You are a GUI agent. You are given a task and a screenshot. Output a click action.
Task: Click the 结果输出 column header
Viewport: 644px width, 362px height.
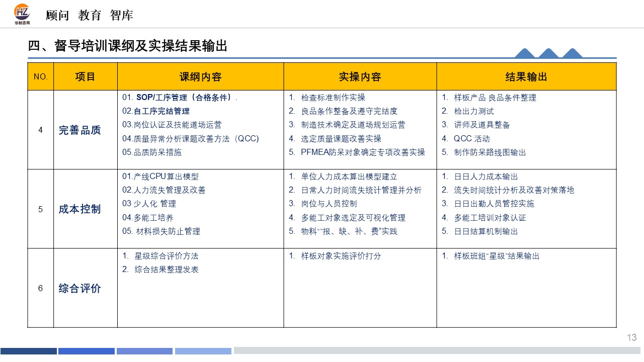526,77
